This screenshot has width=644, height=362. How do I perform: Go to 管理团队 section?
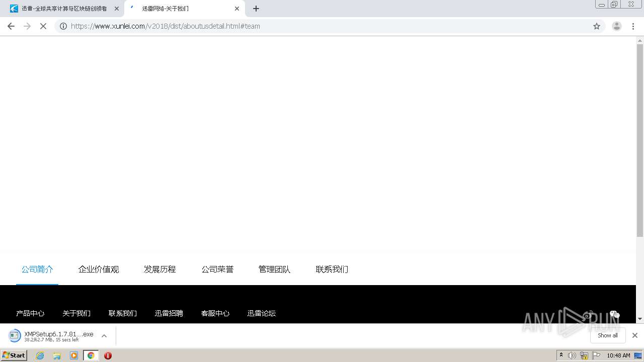coord(275,269)
